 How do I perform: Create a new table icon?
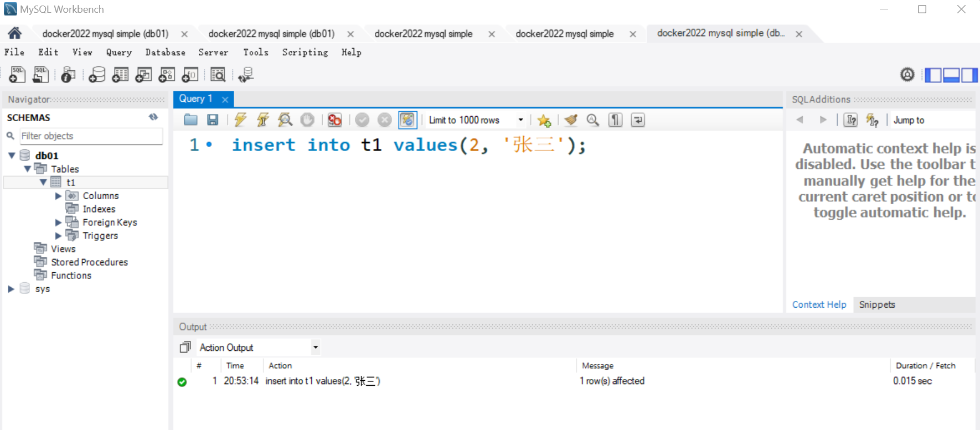coord(120,74)
